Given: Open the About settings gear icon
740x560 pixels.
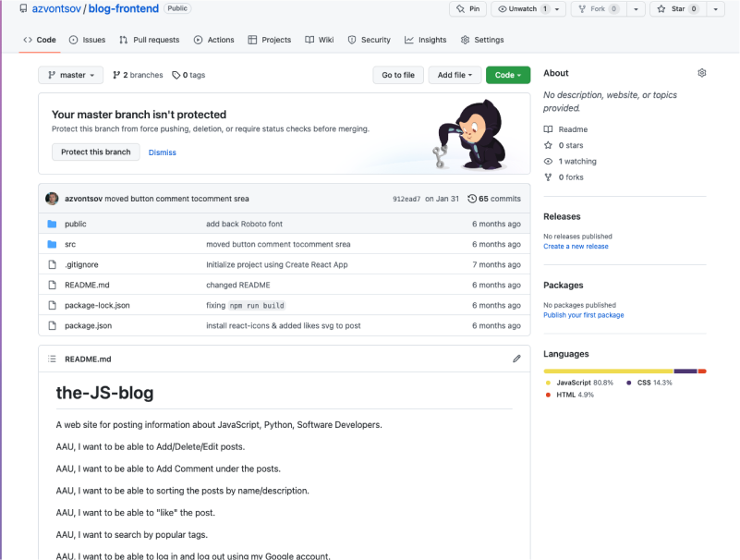Looking at the screenshot, I should point(702,73).
